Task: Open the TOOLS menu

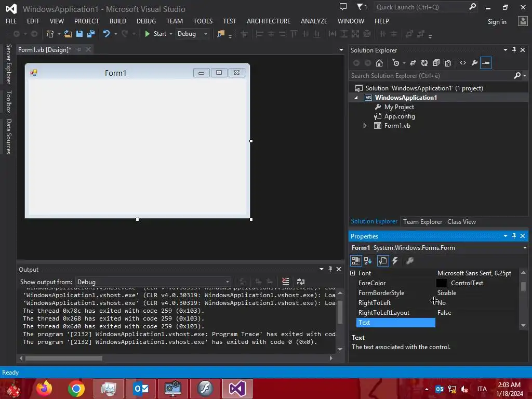Action: [x=203, y=21]
